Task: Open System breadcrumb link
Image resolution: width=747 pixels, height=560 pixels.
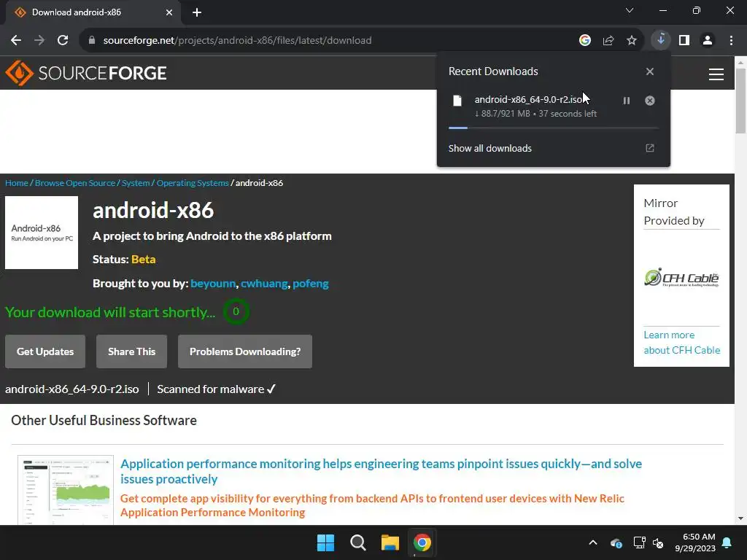Action: click(136, 183)
